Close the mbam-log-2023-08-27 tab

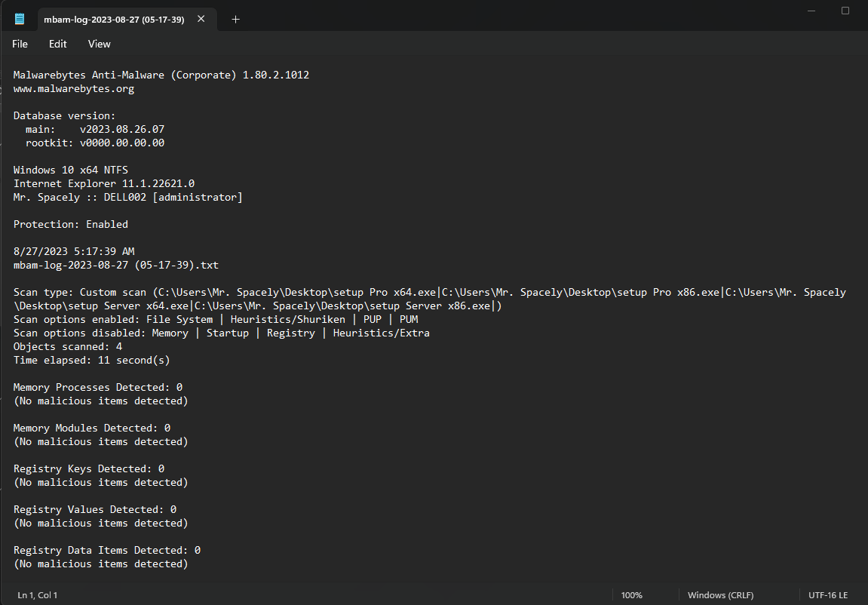coord(201,19)
